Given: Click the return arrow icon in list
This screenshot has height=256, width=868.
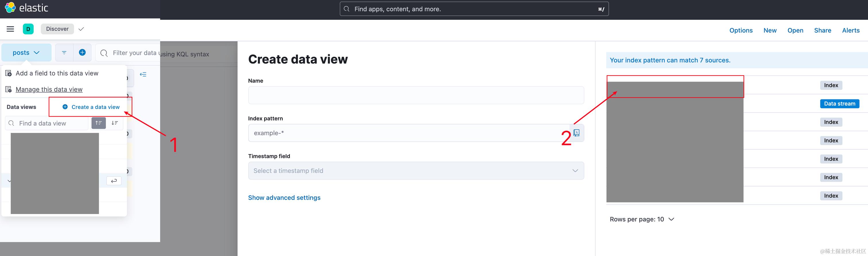Looking at the screenshot, I should click(x=114, y=181).
